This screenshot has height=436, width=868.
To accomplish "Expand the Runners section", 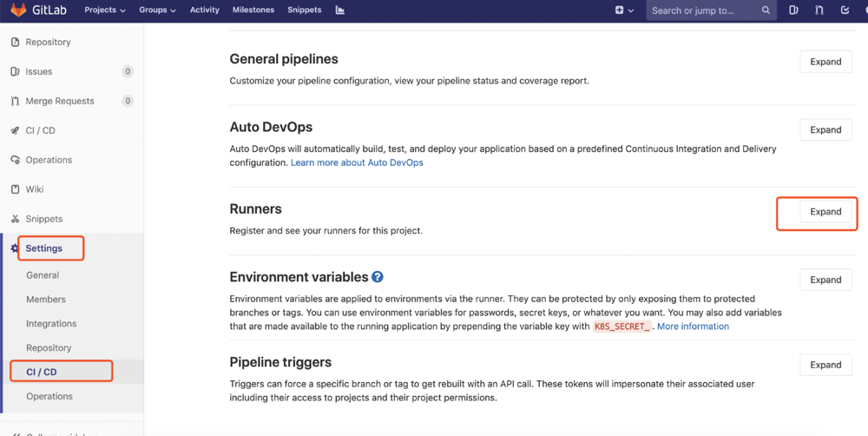I will (825, 212).
